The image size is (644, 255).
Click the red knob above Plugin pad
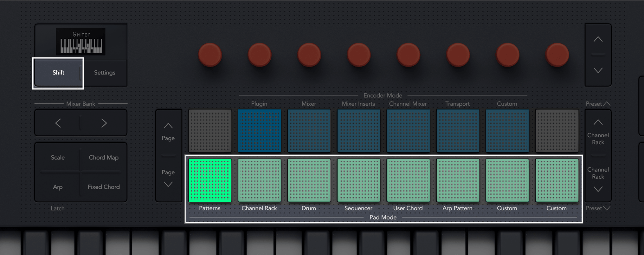(x=260, y=55)
